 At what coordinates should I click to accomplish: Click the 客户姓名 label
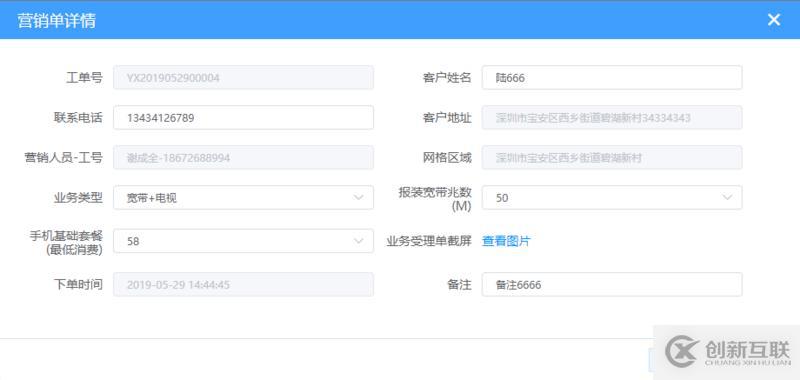pos(447,78)
